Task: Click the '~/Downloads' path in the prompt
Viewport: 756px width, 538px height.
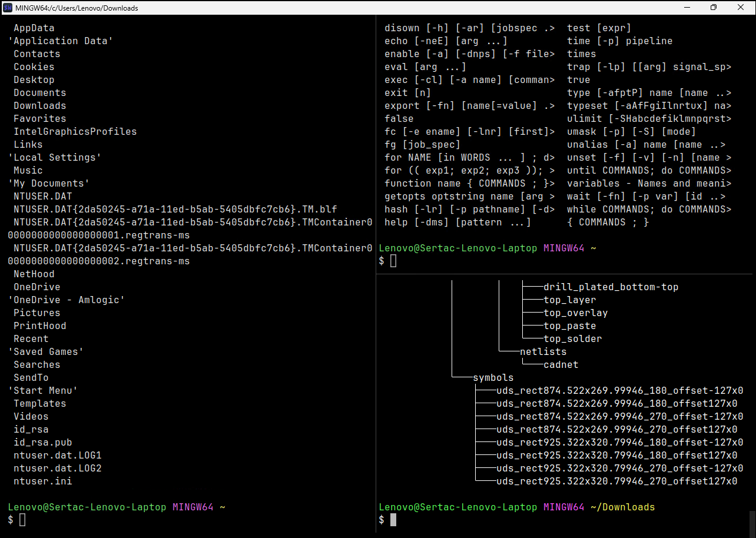Action: point(623,507)
